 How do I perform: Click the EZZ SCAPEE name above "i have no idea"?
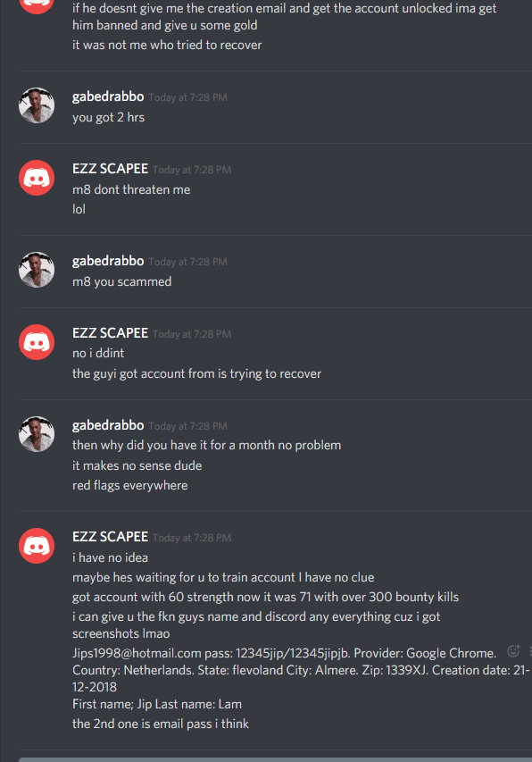[110, 537]
